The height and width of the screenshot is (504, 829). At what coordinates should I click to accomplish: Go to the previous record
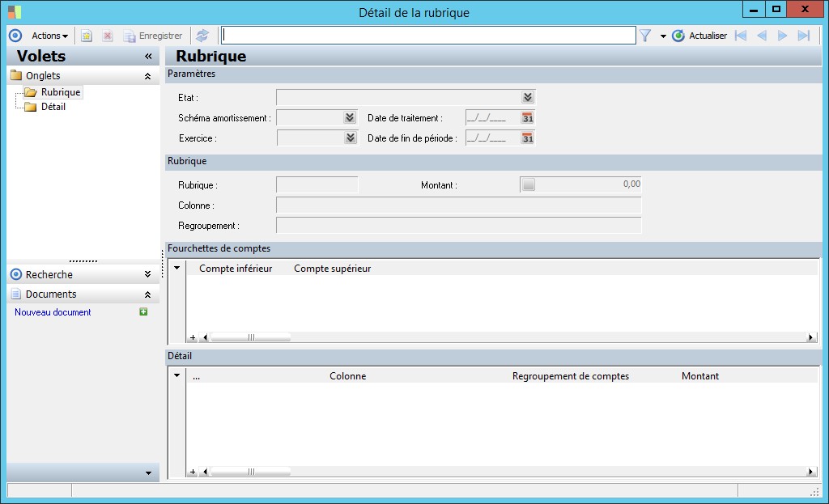(x=762, y=36)
